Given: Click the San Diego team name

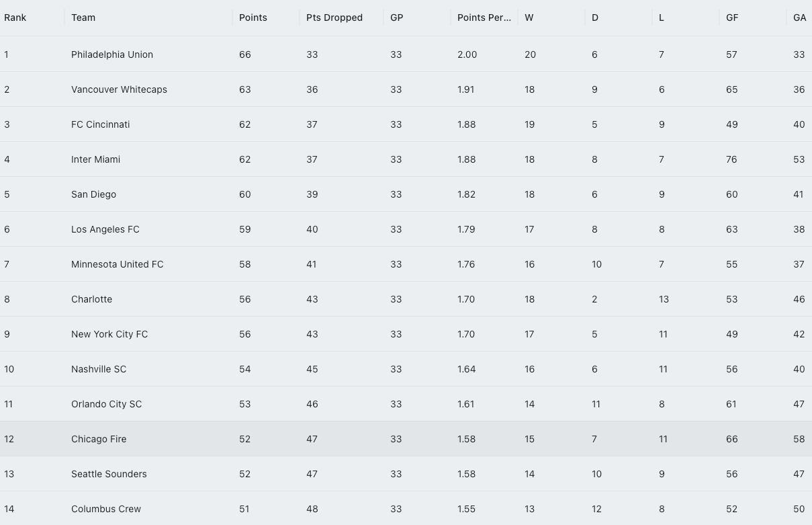Looking at the screenshot, I should coord(94,194).
